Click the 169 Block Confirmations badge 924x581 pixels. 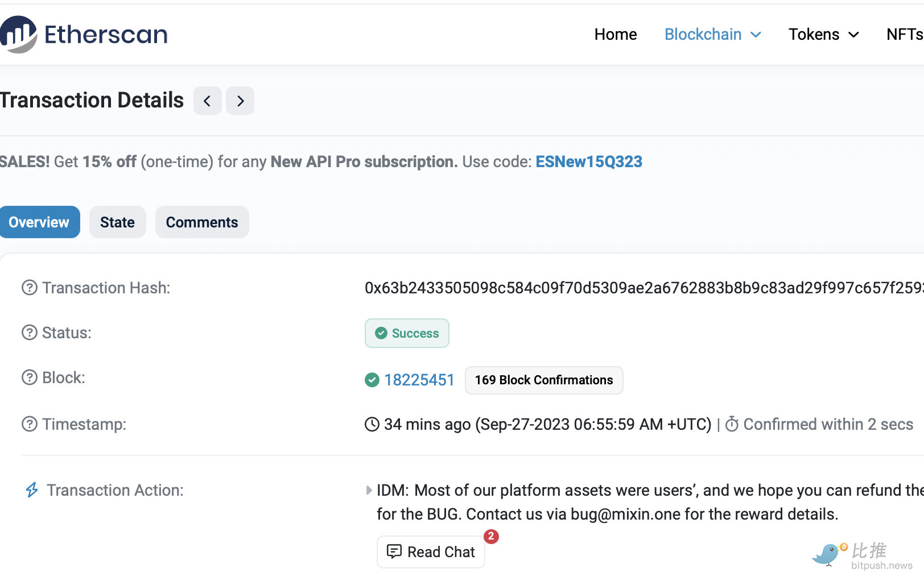click(544, 380)
